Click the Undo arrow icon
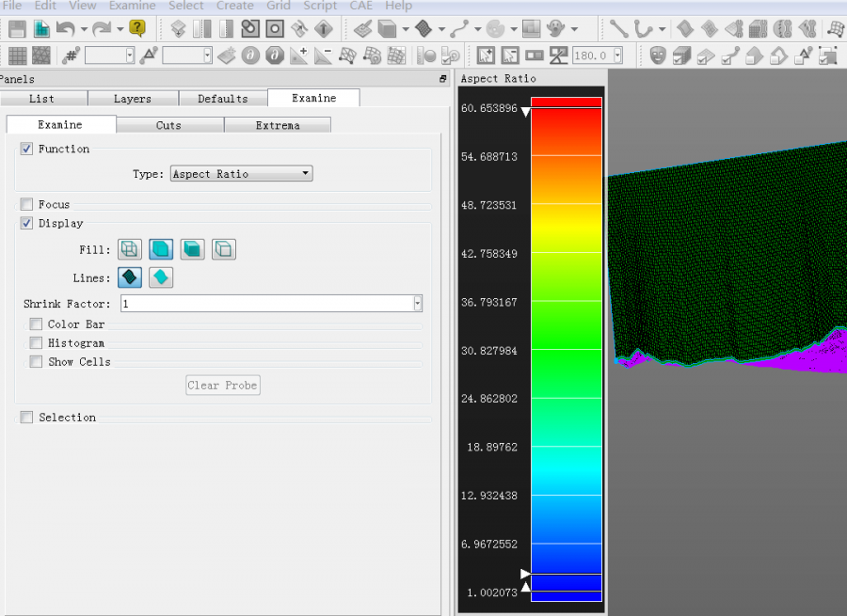This screenshot has height=616, width=847. 66,29
